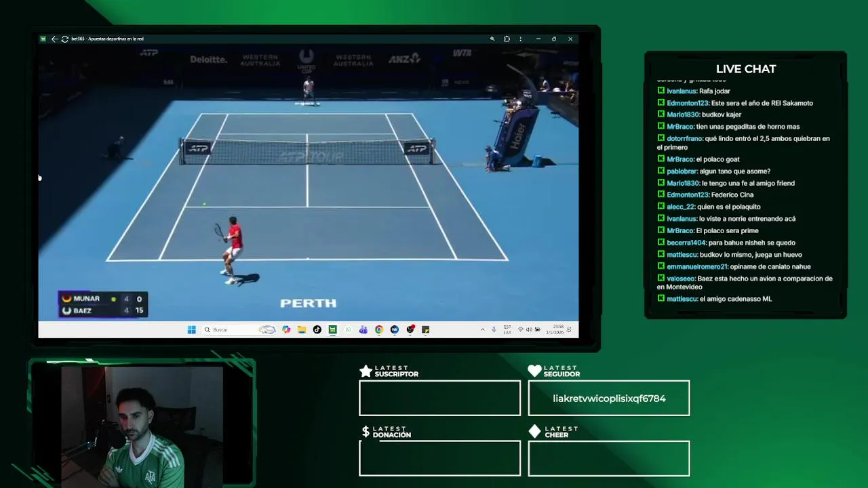
Task: Show hidden system tray icons
Action: tap(482, 329)
